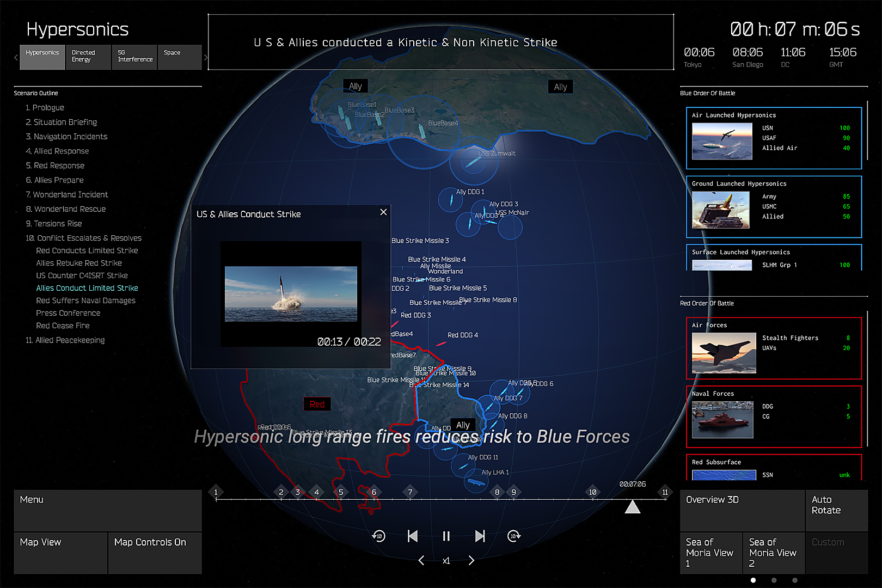Open the Directed Energy tab
The width and height of the screenshot is (882, 588).
click(x=88, y=57)
